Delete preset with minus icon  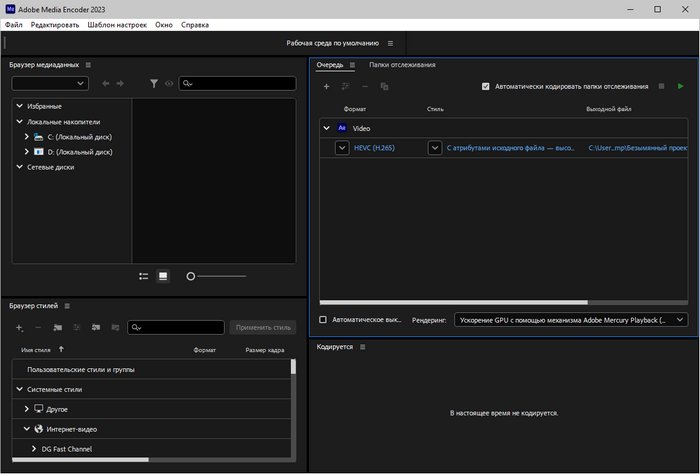click(38, 328)
